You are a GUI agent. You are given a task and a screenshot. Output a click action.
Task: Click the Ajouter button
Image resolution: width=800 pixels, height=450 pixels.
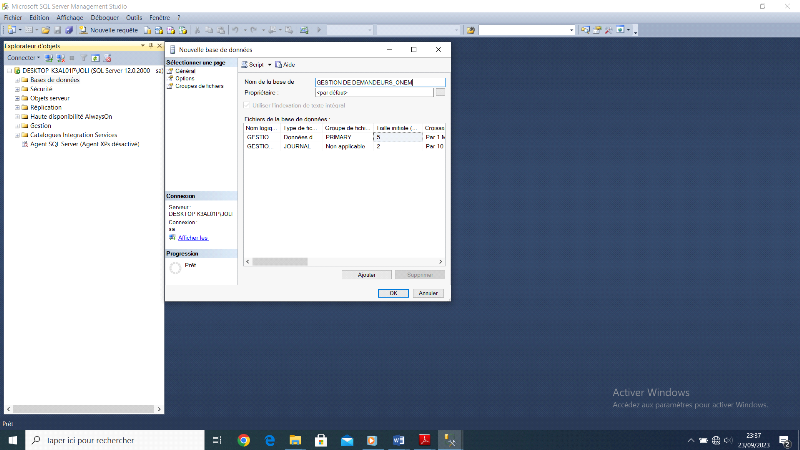[366, 275]
